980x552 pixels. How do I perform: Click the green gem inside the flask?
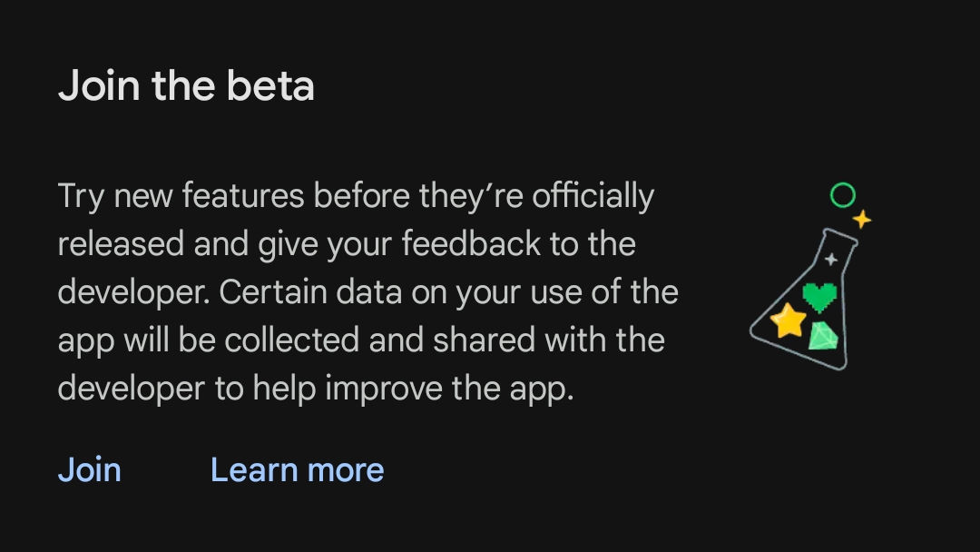click(x=823, y=336)
